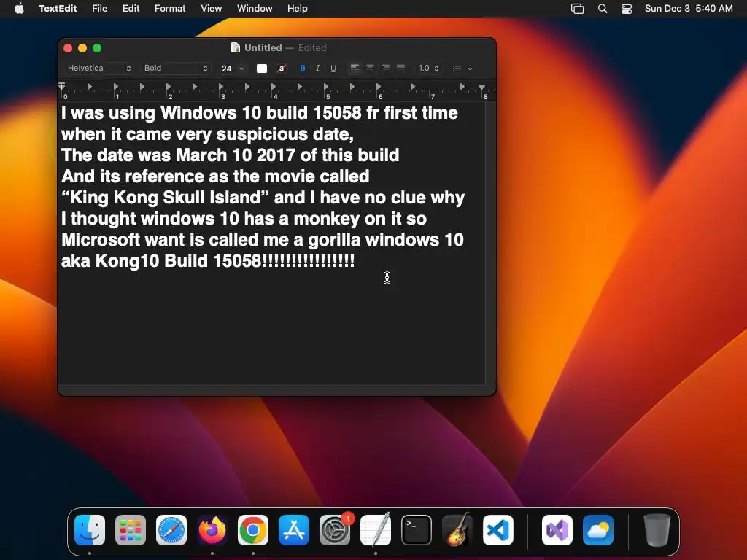The image size is (747, 560).
Task: Open the Format menu
Action: [x=170, y=8]
